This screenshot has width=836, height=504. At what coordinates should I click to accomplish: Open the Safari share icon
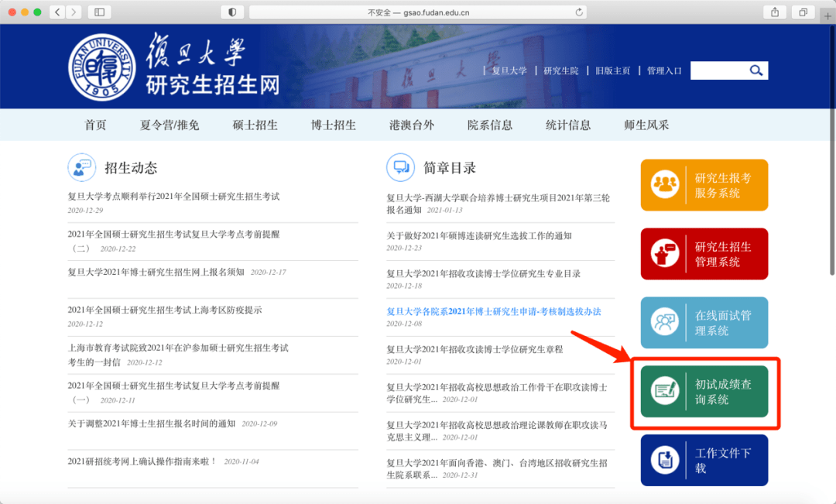pyautogui.click(x=775, y=12)
